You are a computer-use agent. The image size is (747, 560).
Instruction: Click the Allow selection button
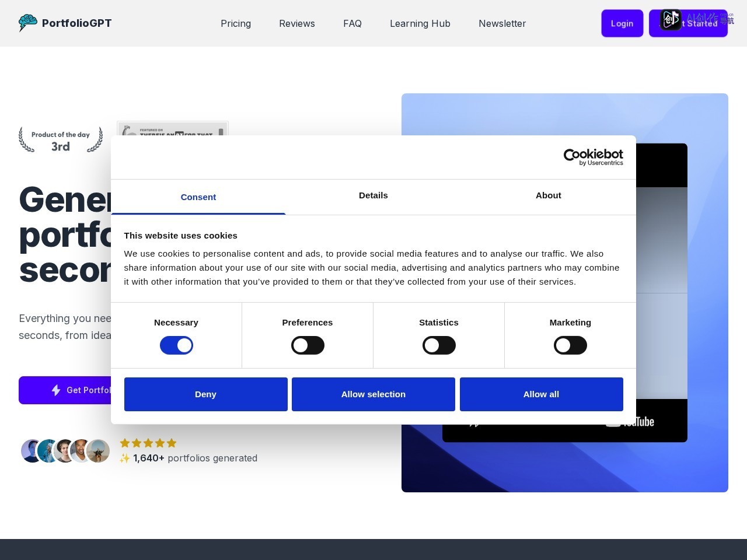[x=373, y=394]
